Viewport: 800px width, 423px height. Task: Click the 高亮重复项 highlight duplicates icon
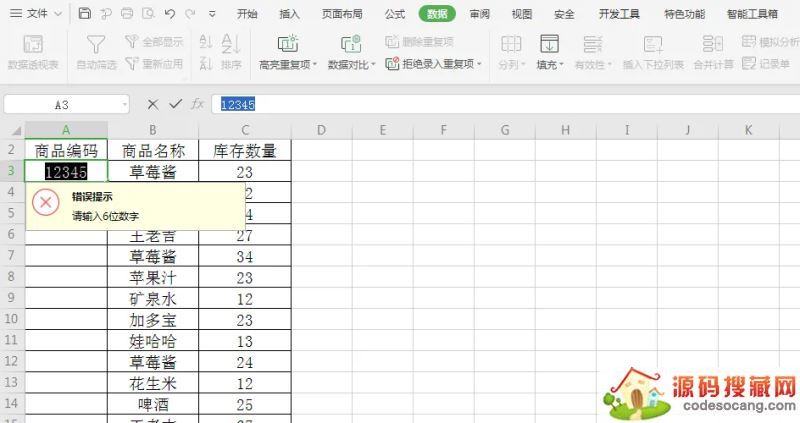(x=287, y=44)
